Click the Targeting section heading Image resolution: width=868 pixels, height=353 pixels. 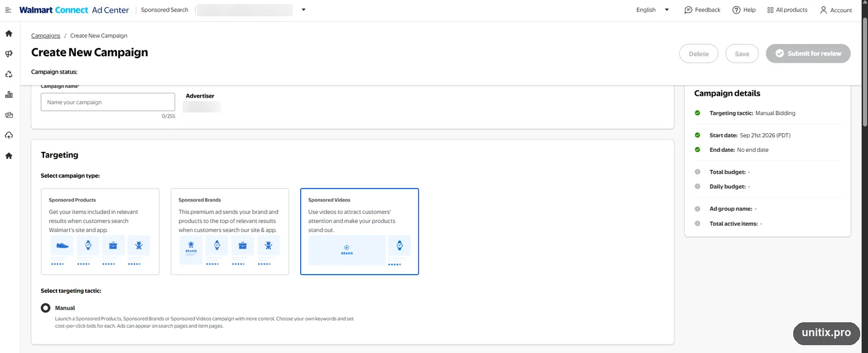pyautogui.click(x=60, y=155)
